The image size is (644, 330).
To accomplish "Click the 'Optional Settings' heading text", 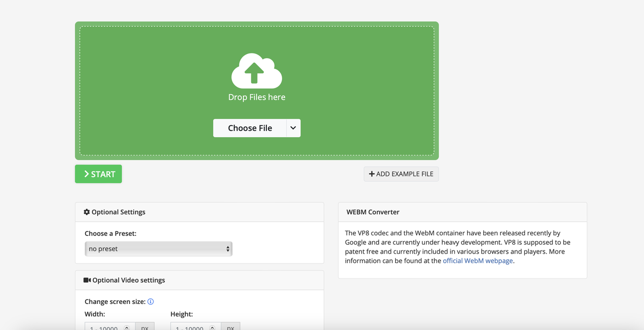I will (x=118, y=212).
